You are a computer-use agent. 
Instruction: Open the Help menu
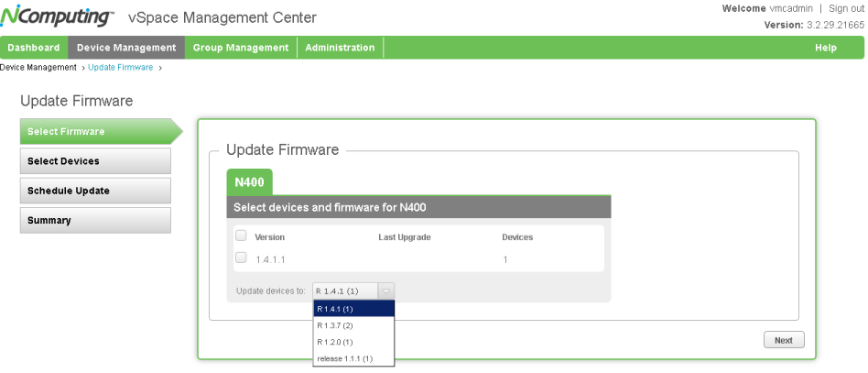[x=825, y=48]
